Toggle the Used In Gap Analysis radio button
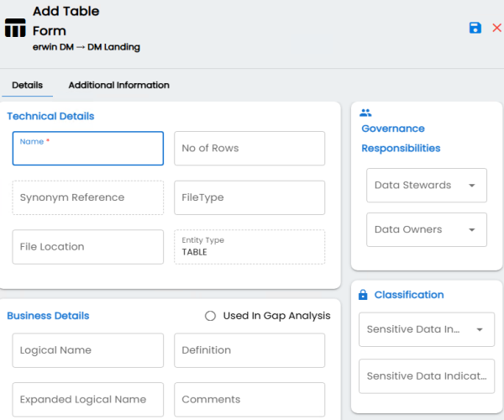Image resolution: width=504 pixels, height=420 pixels. [x=210, y=316]
